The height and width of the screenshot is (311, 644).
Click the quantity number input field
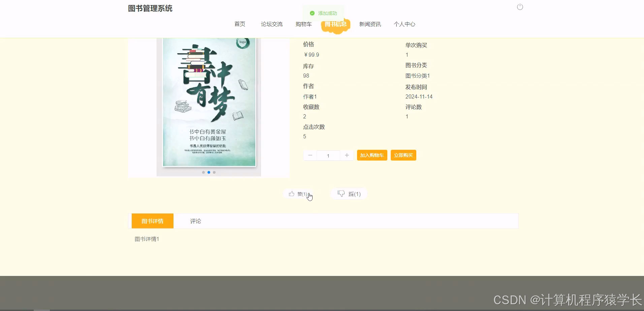pos(328,155)
